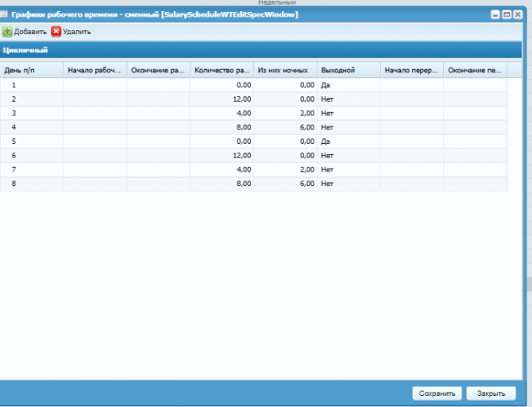Click the 0,00 night hours in row 6
Image resolution: width=532 pixels, height=407 pixels.
click(285, 155)
